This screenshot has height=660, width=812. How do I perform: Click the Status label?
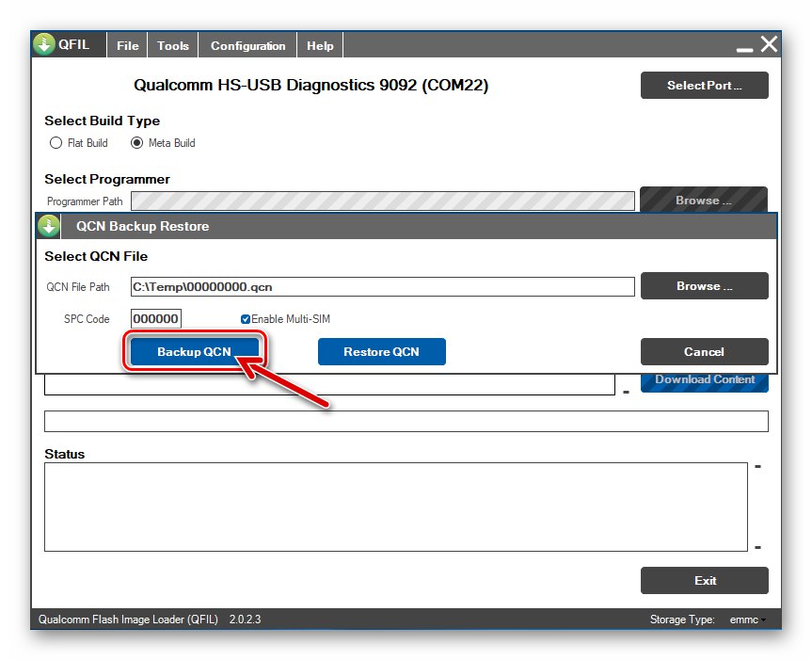click(x=65, y=455)
